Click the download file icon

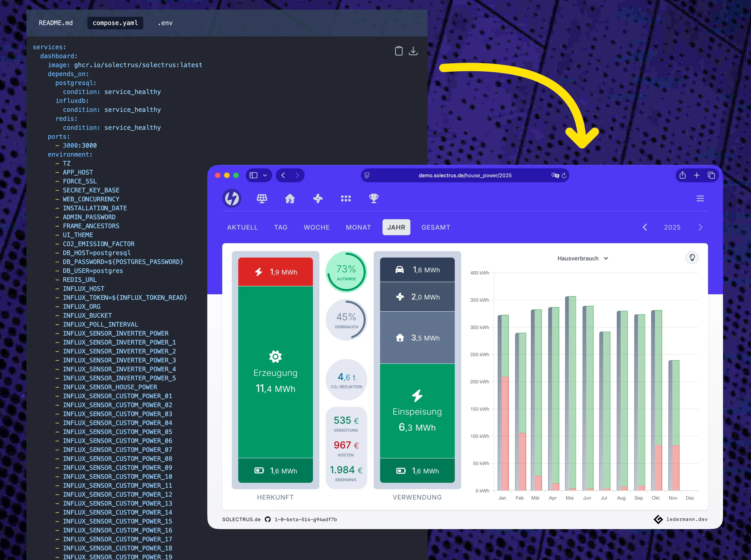click(413, 51)
